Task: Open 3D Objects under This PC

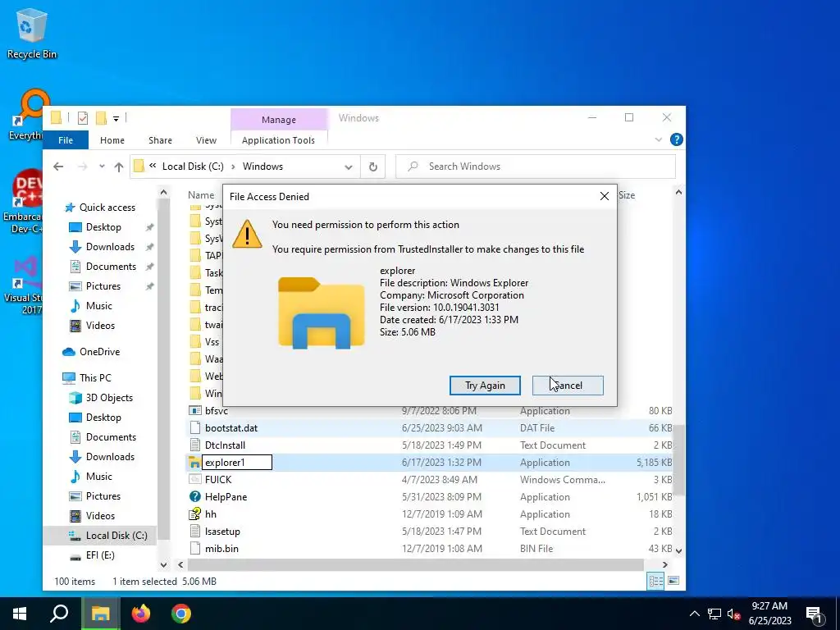Action: click(x=109, y=398)
